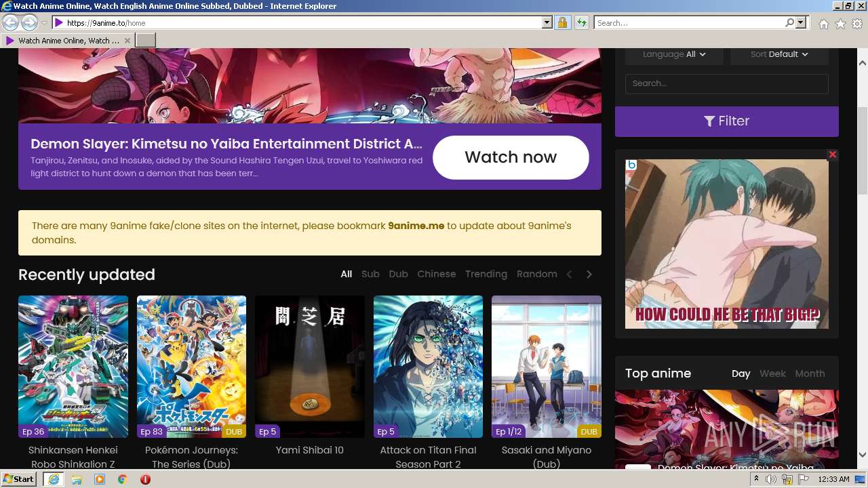
Task: Select the Random tab
Action: click(x=537, y=274)
